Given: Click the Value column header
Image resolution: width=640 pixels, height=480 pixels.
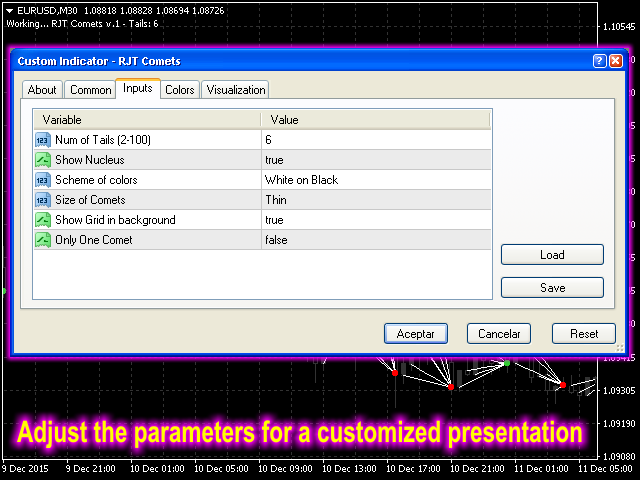Looking at the screenshot, I should tap(376, 120).
